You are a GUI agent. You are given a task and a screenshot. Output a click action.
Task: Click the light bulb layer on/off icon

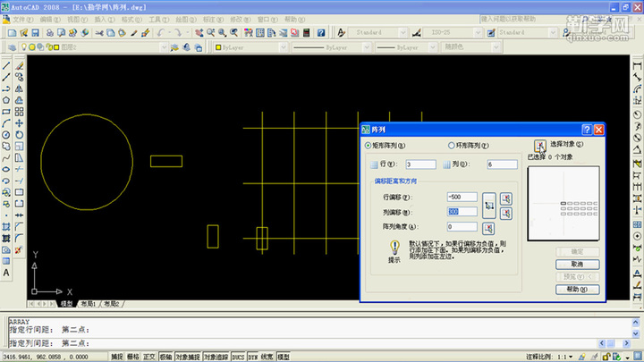24,47
